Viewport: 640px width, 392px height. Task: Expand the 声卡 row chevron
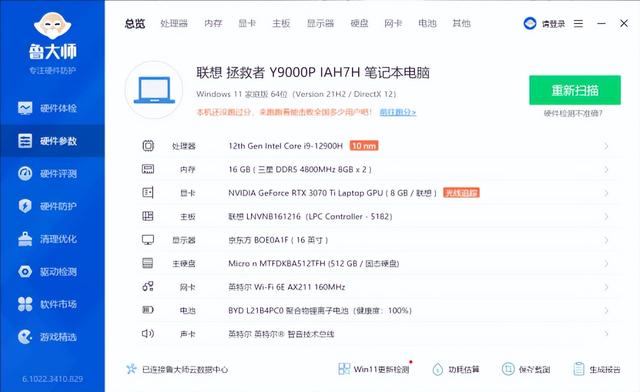tap(606, 334)
